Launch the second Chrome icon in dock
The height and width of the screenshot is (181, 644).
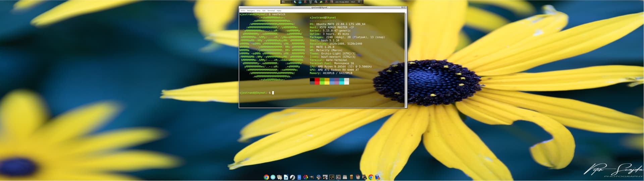pyautogui.click(x=371, y=177)
